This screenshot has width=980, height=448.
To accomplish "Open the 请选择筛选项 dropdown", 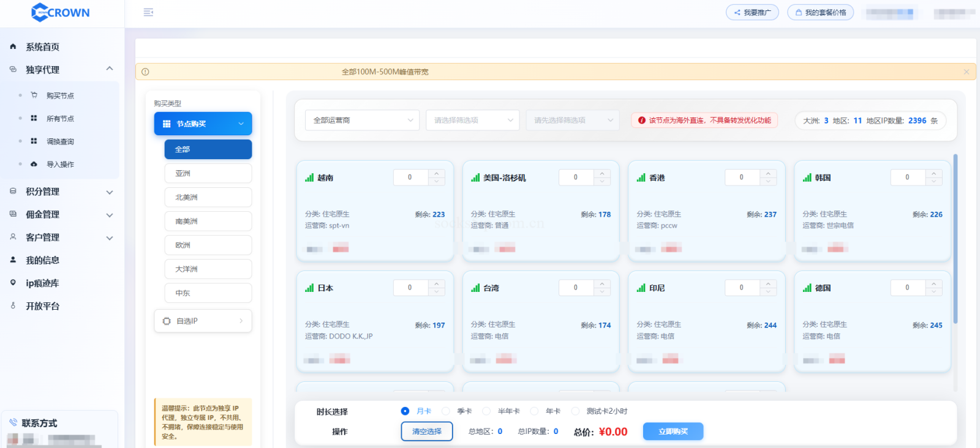I will 473,120.
